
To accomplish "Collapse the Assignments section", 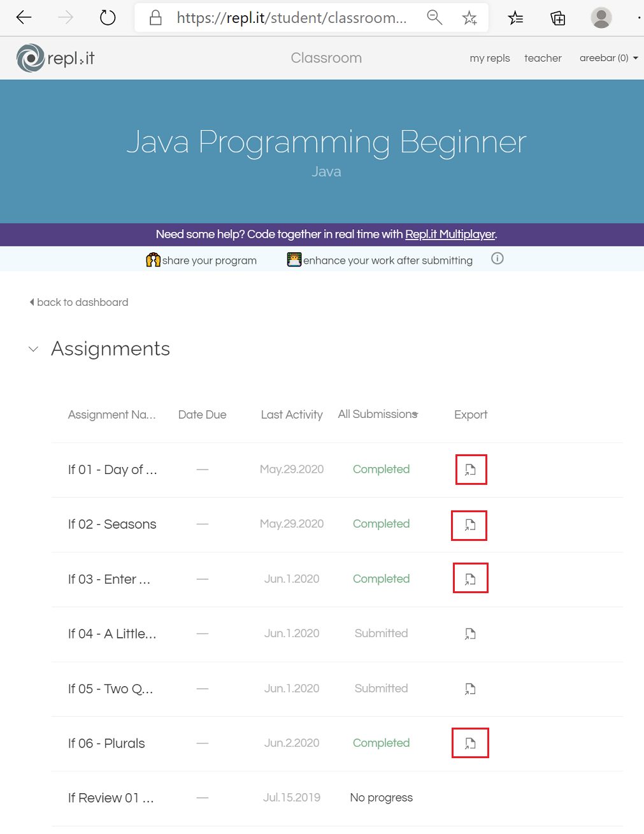I will [x=34, y=349].
